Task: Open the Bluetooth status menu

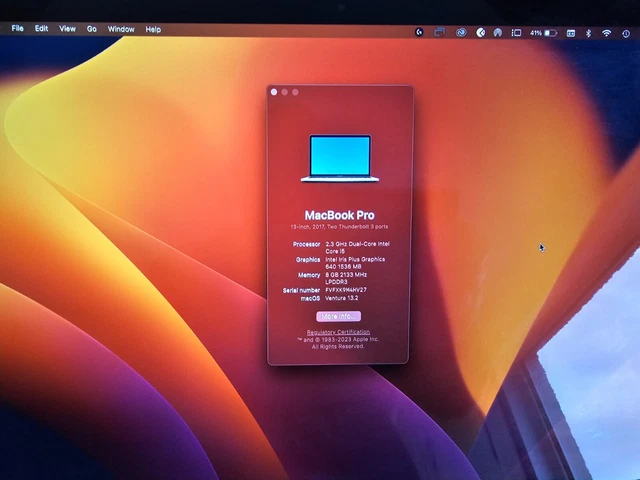Action: coord(589,33)
